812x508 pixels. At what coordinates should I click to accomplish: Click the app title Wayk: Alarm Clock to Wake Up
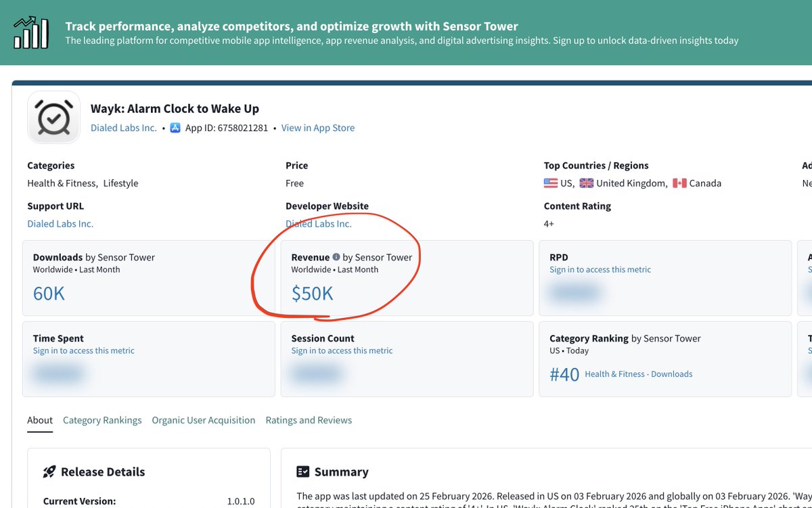tap(175, 108)
